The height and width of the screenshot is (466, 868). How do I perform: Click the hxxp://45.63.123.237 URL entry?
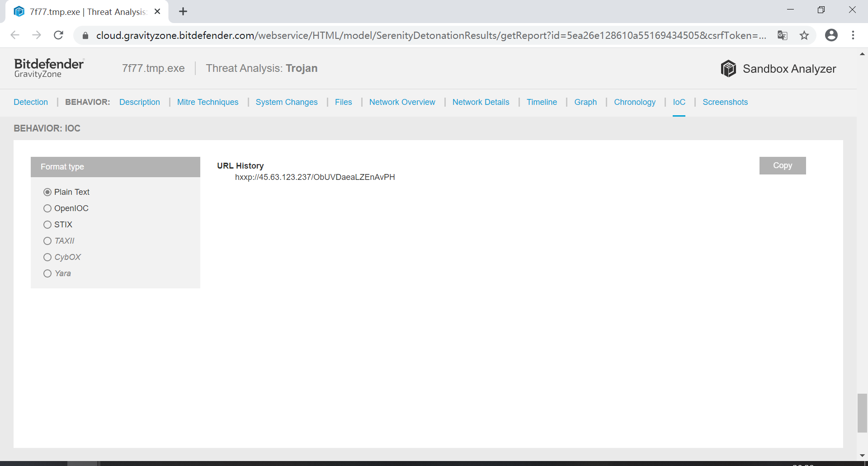pyautogui.click(x=315, y=177)
